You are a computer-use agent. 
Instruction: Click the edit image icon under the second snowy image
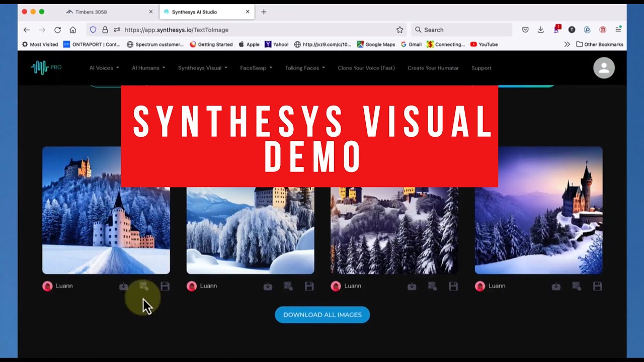pyautogui.click(x=288, y=286)
